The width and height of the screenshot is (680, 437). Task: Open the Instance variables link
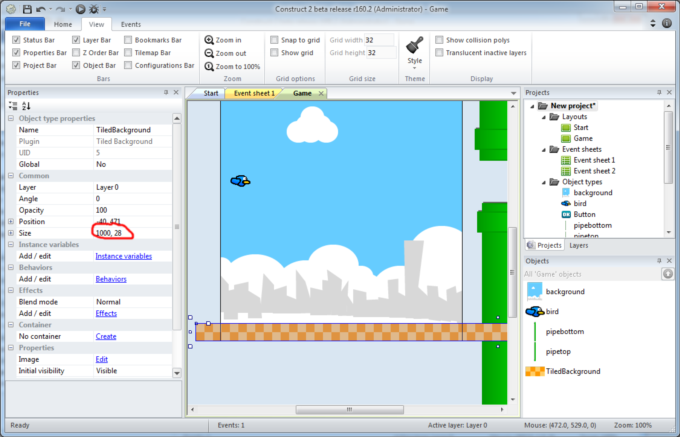pyautogui.click(x=124, y=256)
